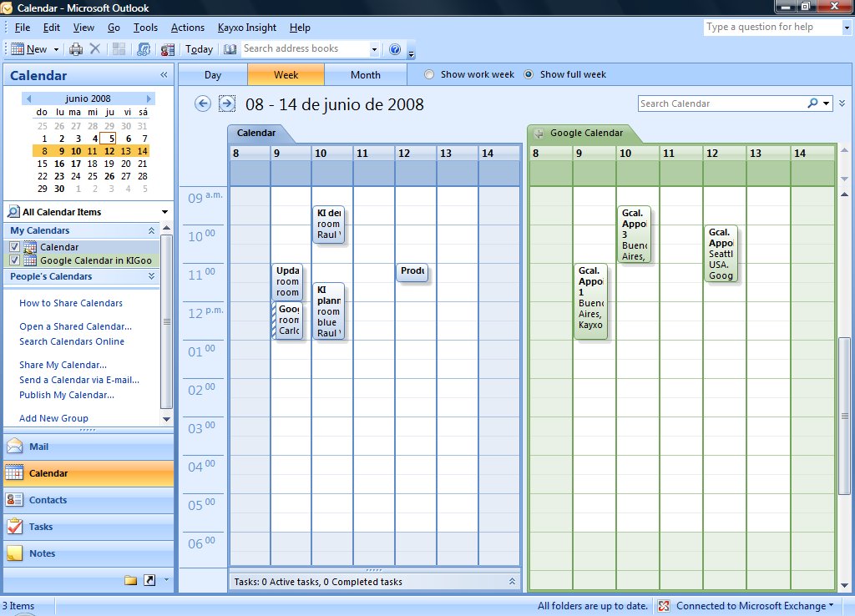
Task: Click the Search Calendar field
Action: [722, 104]
